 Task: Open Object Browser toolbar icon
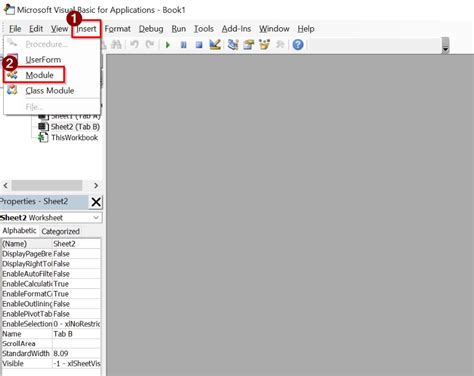pyautogui.click(x=264, y=44)
